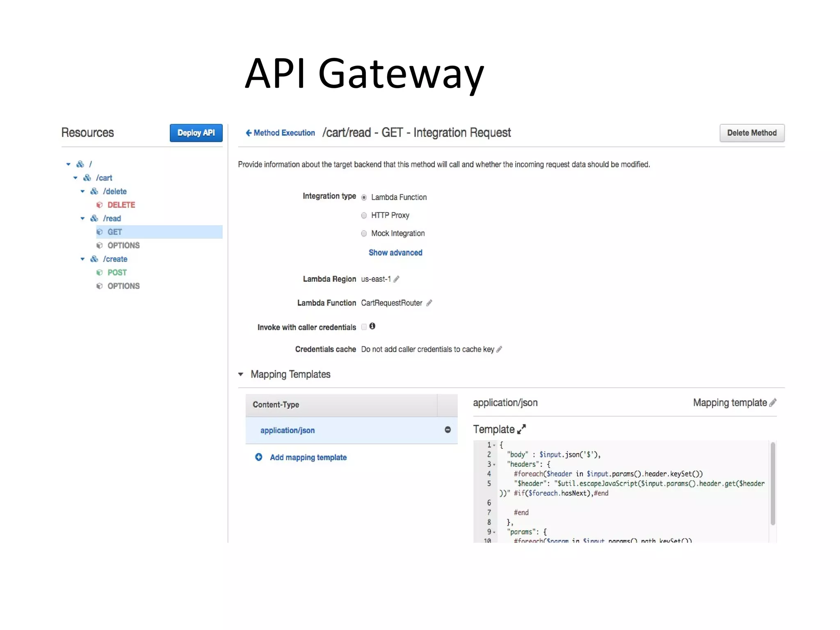The height and width of the screenshot is (630, 840).
Task: Open the caller credentials info icon
Action: pos(372,326)
